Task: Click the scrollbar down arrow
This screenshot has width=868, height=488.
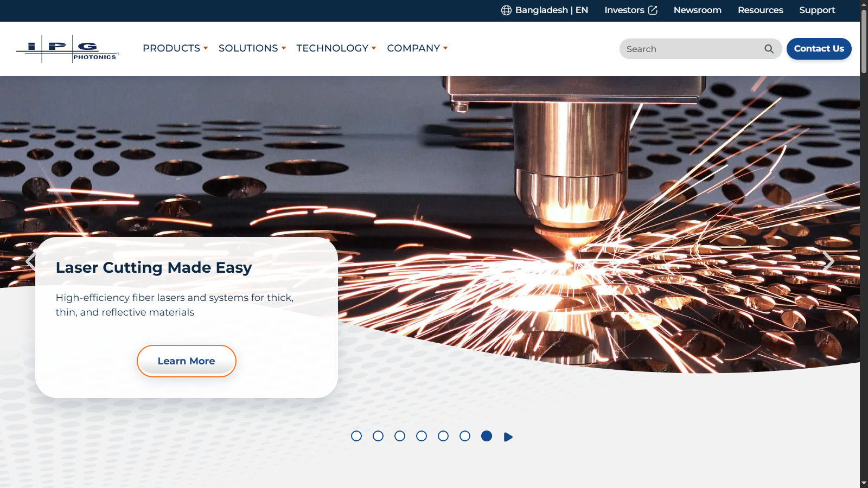Action: pos(864,483)
